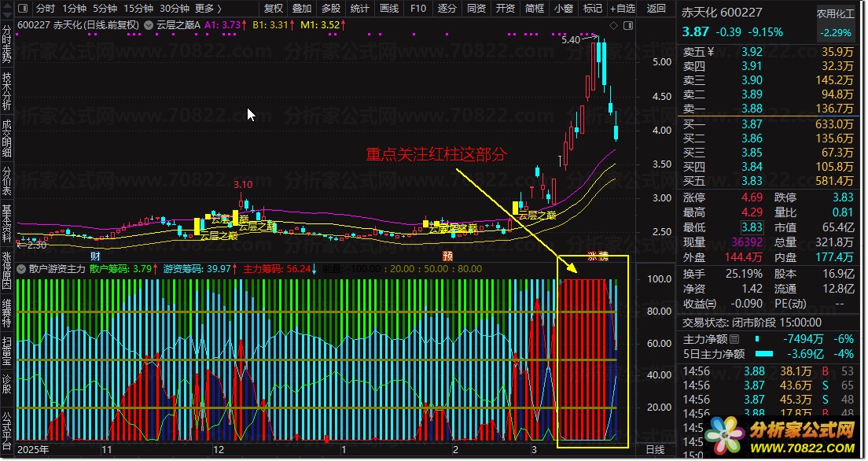Open the 成交明细 sidebar tab
This screenshot has height=461, width=868.
point(6,138)
